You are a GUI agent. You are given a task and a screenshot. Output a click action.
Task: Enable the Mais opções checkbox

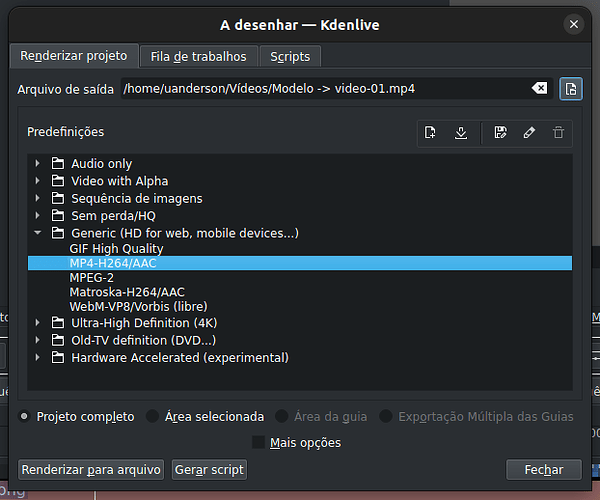[x=258, y=442]
